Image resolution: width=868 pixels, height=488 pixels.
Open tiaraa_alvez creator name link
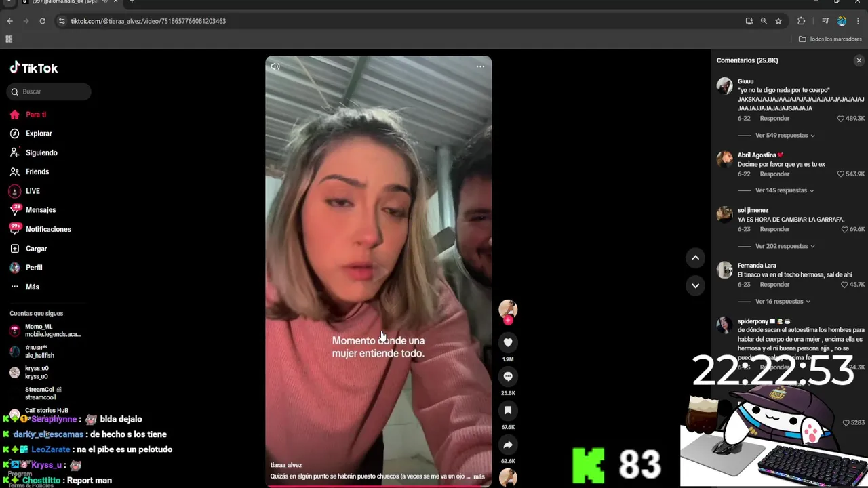click(285, 465)
